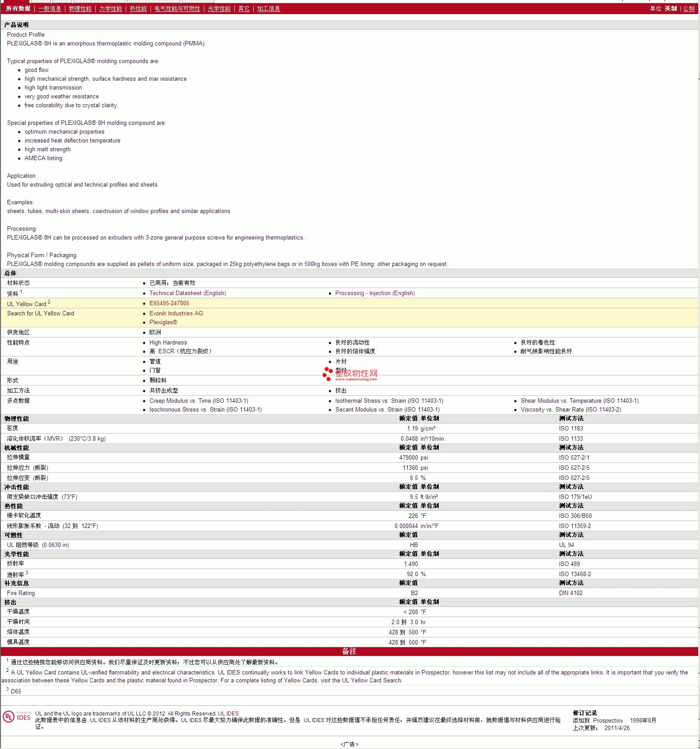Screen dimensions: 700x749
Task: Select the 所有数据 tab
Action: [x=18, y=8]
